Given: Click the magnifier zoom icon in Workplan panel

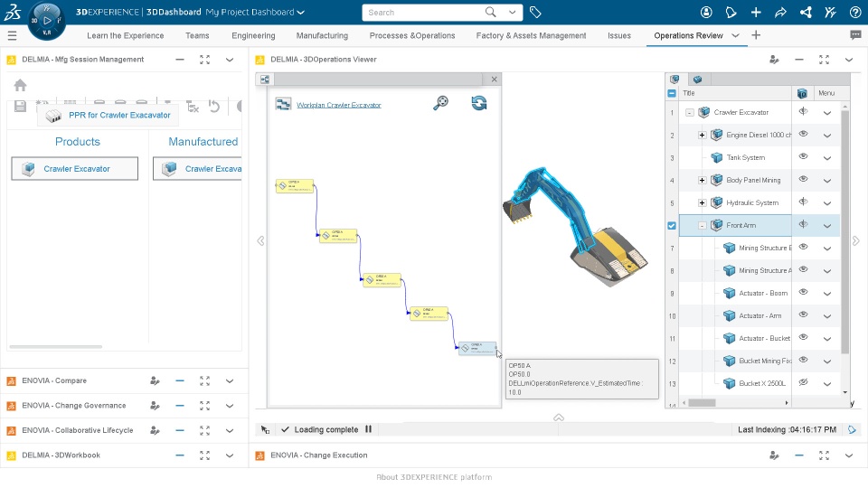Looking at the screenshot, I should point(440,103).
